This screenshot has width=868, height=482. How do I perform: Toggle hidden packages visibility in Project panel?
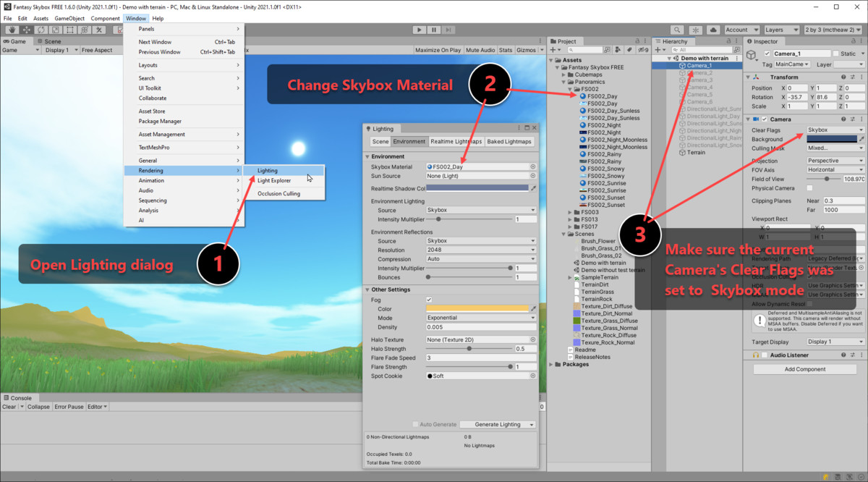(x=642, y=50)
